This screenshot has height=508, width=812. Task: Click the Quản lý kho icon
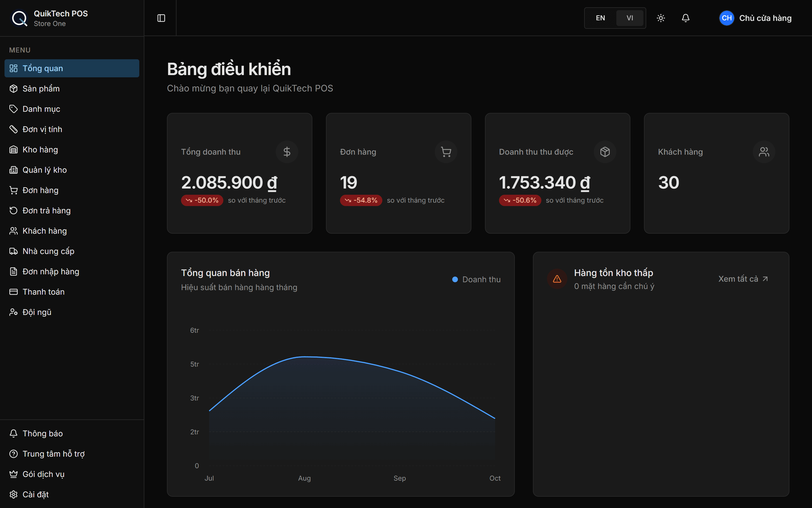click(14, 170)
